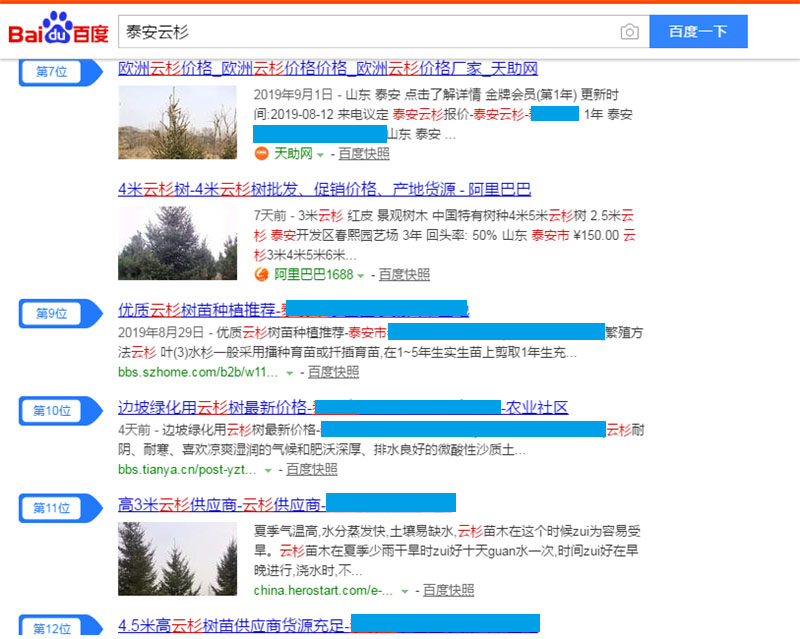Expand dropdown arrow next to china.herostart.com URL
The image size is (800, 639).
[405, 592]
